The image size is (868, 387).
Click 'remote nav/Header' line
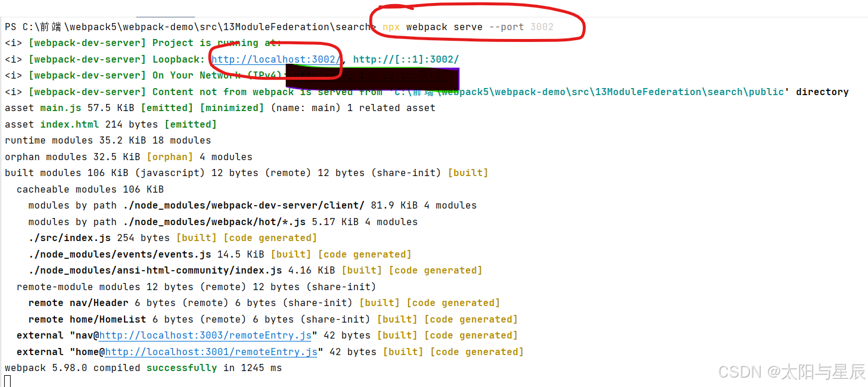(265, 303)
